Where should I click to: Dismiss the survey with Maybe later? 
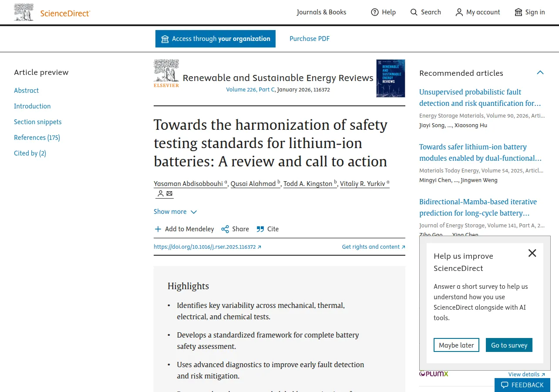[456, 345]
